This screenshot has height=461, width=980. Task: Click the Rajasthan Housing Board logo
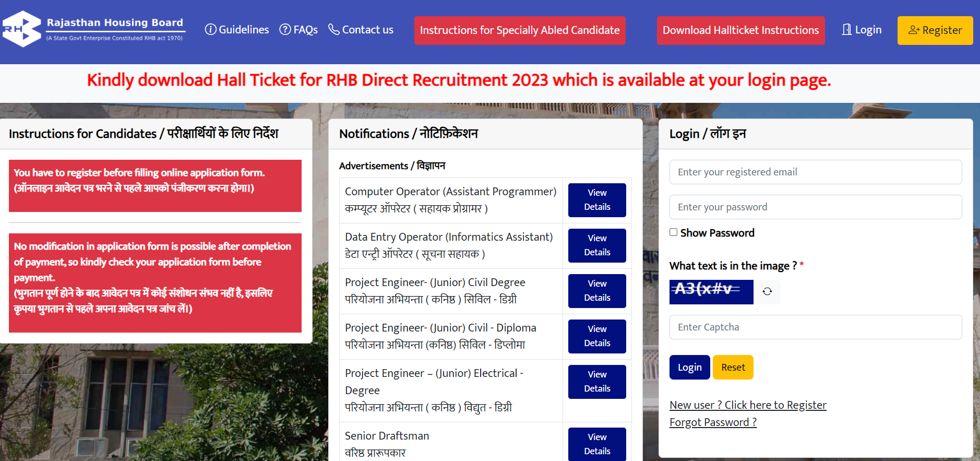coord(94,29)
